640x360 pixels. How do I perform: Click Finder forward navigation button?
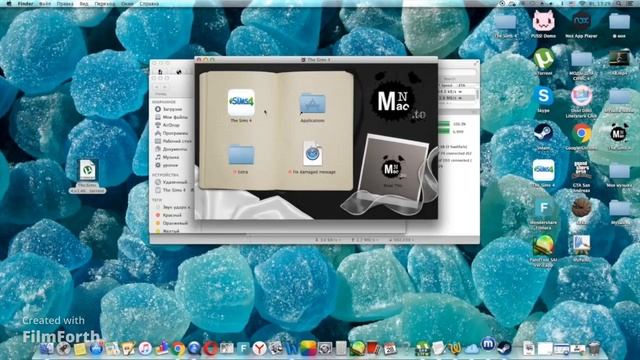(x=164, y=87)
